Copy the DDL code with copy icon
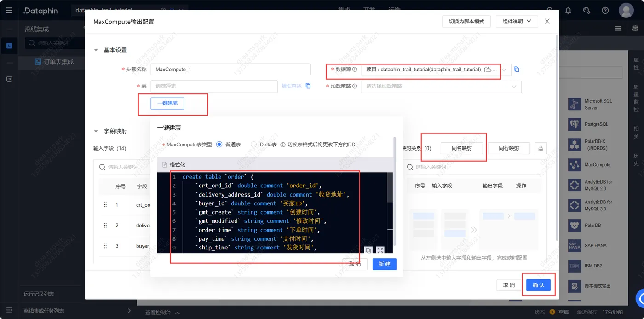This screenshot has width=644, height=319. [368, 250]
